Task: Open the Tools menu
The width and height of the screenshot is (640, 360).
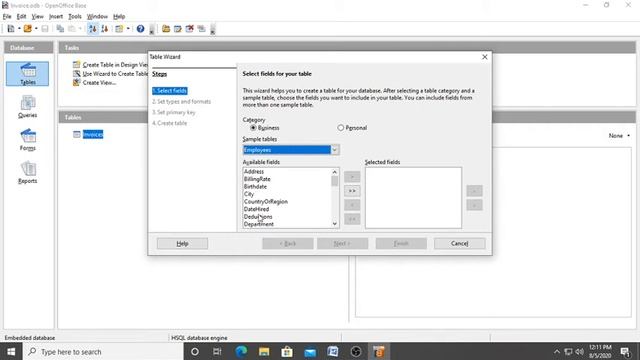Action: [75, 16]
